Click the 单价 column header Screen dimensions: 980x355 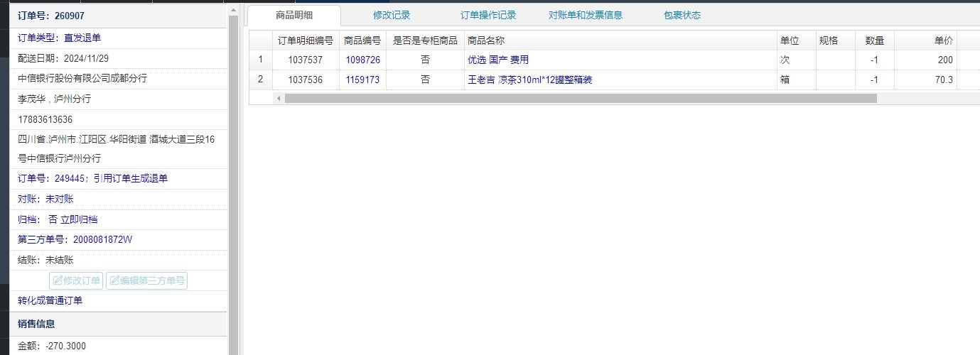(926, 40)
